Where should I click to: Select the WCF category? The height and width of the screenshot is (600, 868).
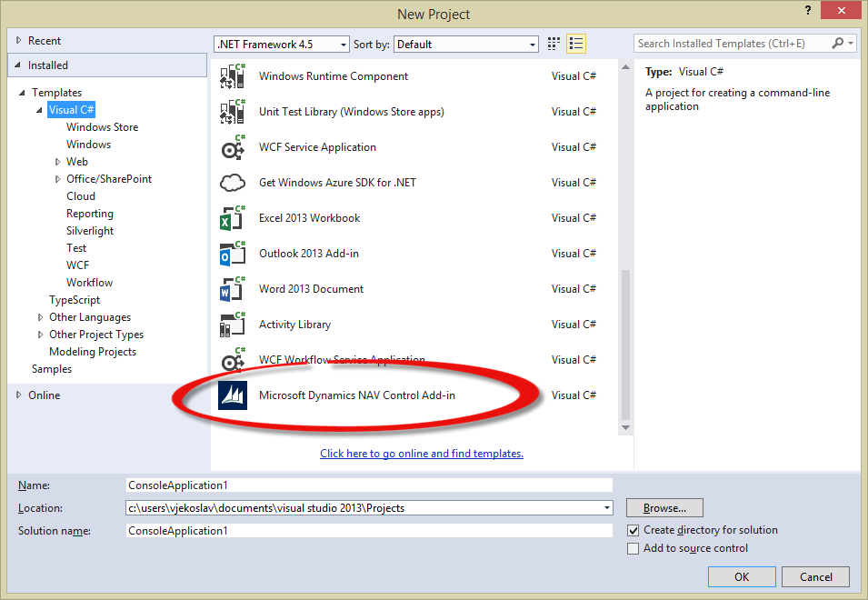click(77, 265)
